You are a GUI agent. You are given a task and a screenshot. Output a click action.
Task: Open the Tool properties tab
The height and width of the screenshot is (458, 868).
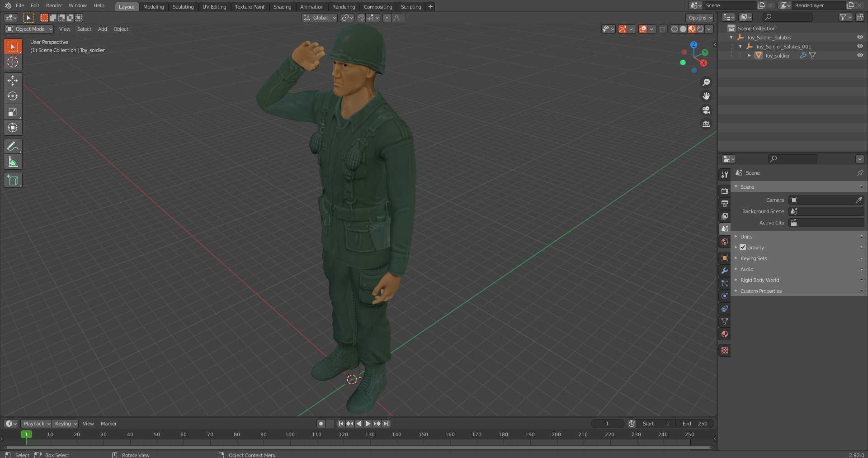[725, 175]
